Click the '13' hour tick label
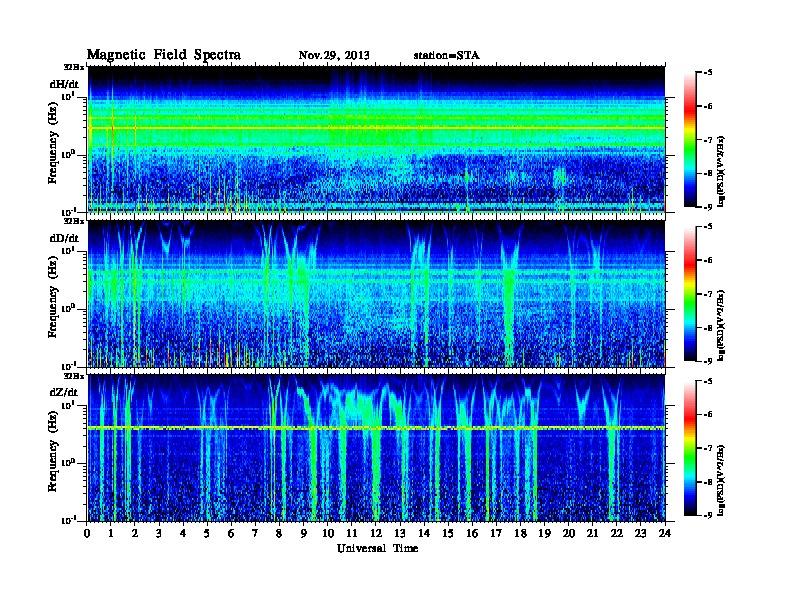This screenshot has width=792, height=612. 400,533
